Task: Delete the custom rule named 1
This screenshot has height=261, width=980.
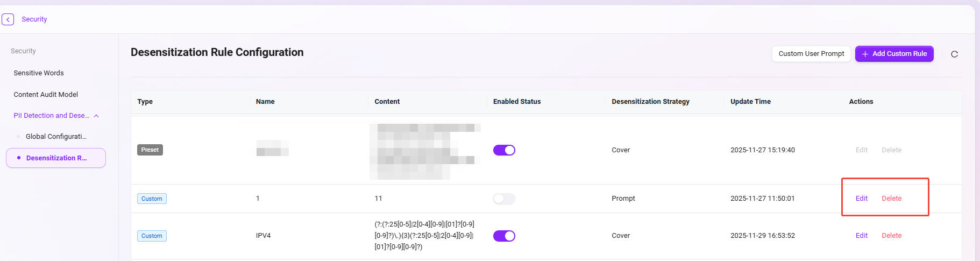Action: [x=891, y=199]
